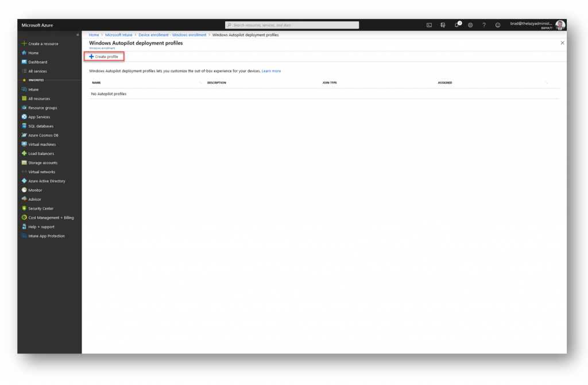
Task: Open Directory and subscription filter icon
Action: point(443,25)
